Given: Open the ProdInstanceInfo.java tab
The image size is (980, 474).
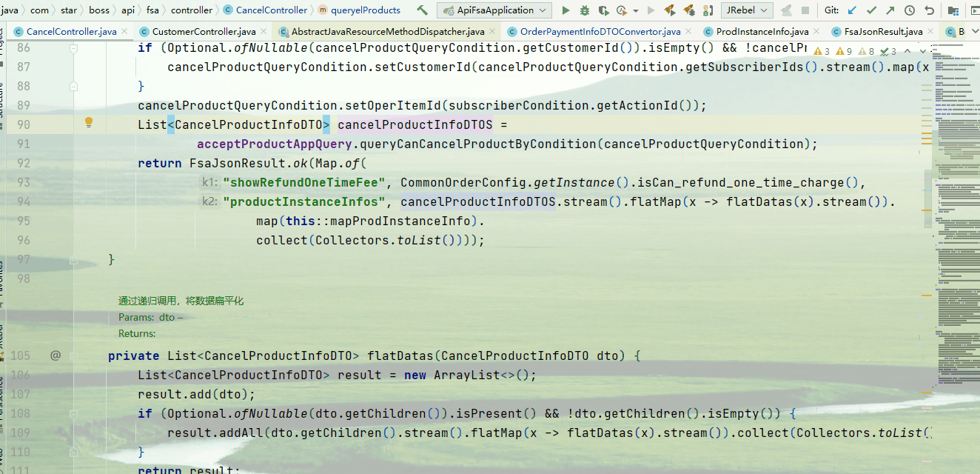Looking at the screenshot, I should [x=762, y=32].
